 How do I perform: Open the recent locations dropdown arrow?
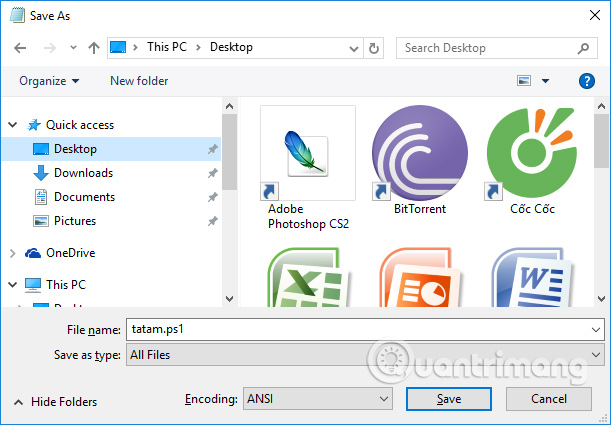(x=73, y=48)
